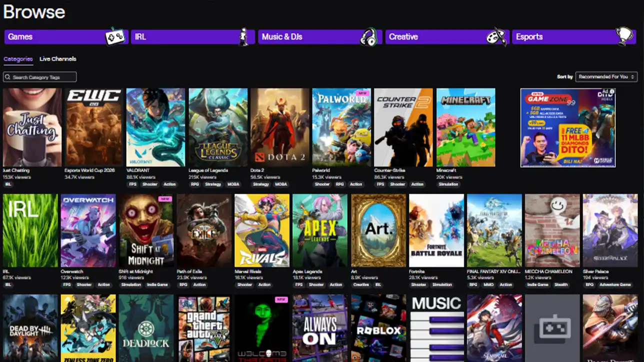Click the Strategy tag under League of Legends
Viewport: 644px width, 362px height.
click(213, 184)
